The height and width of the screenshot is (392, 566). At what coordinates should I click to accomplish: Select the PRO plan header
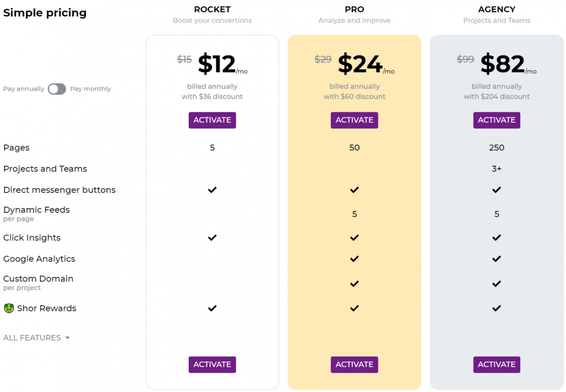click(x=354, y=9)
